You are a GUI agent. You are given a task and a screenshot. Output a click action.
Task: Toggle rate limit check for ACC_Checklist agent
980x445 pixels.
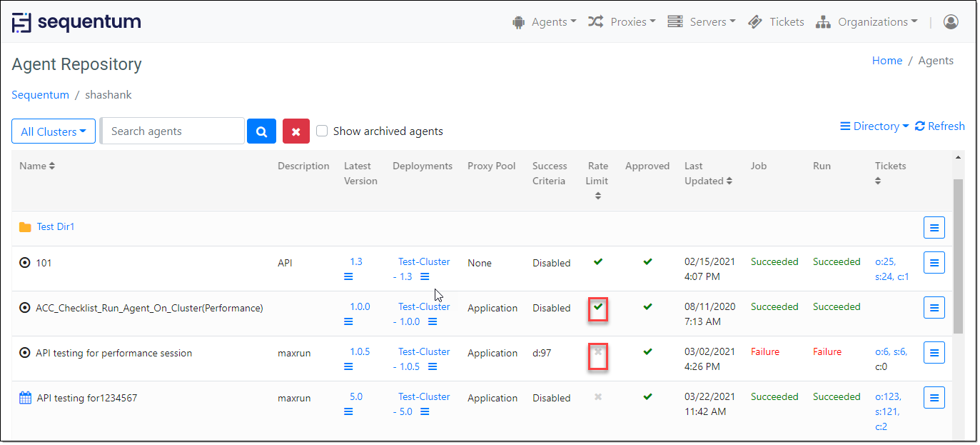598,307
